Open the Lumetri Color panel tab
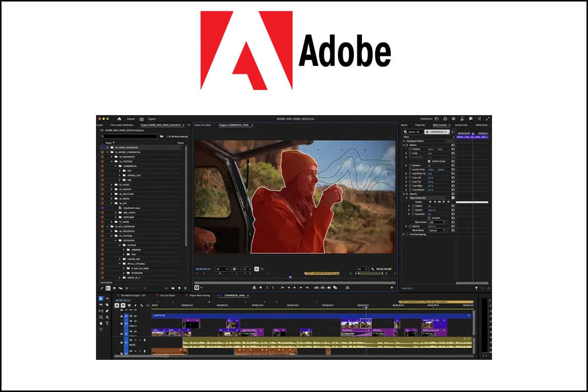 (461, 125)
